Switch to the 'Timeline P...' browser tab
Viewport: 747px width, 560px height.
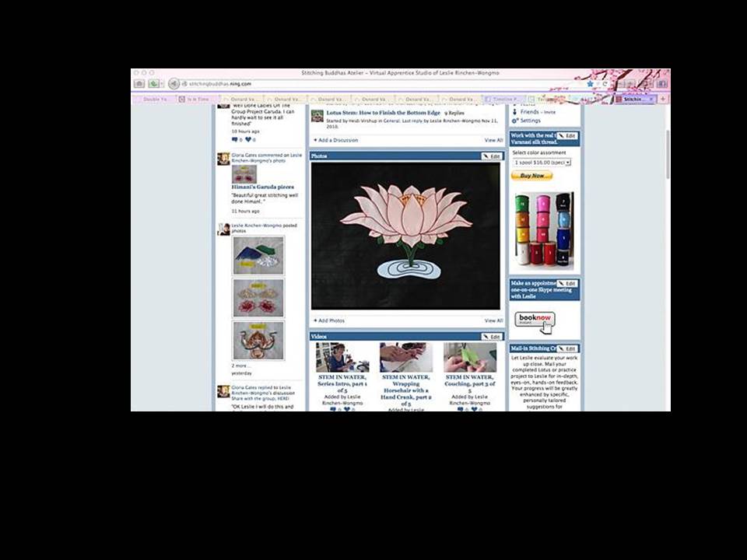505,99
